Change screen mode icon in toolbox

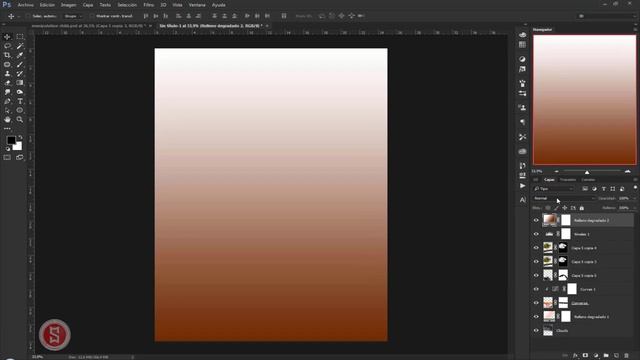pos(20,158)
